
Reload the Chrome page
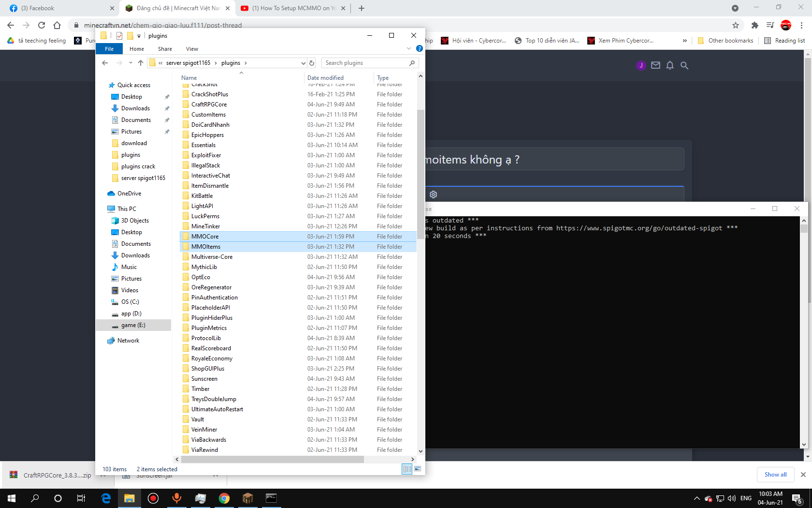(42, 25)
